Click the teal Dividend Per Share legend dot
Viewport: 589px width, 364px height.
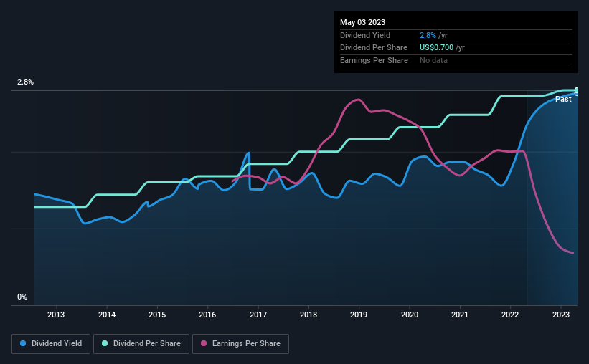coord(105,343)
